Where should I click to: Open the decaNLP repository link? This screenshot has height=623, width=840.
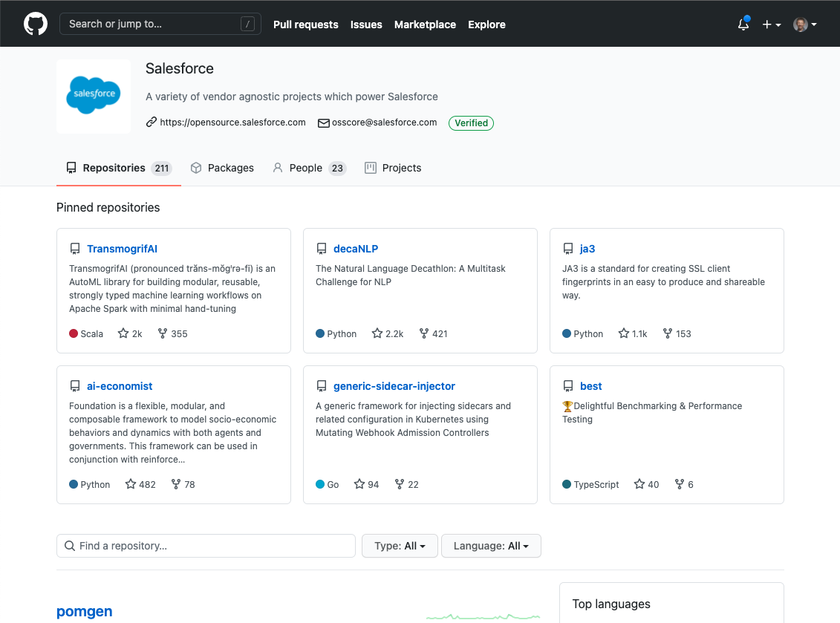pyautogui.click(x=356, y=249)
